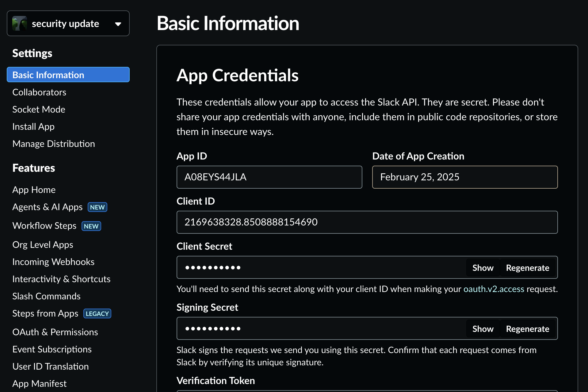Open the App Manifest page
588x392 pixels.
click(x=40, y=383)
